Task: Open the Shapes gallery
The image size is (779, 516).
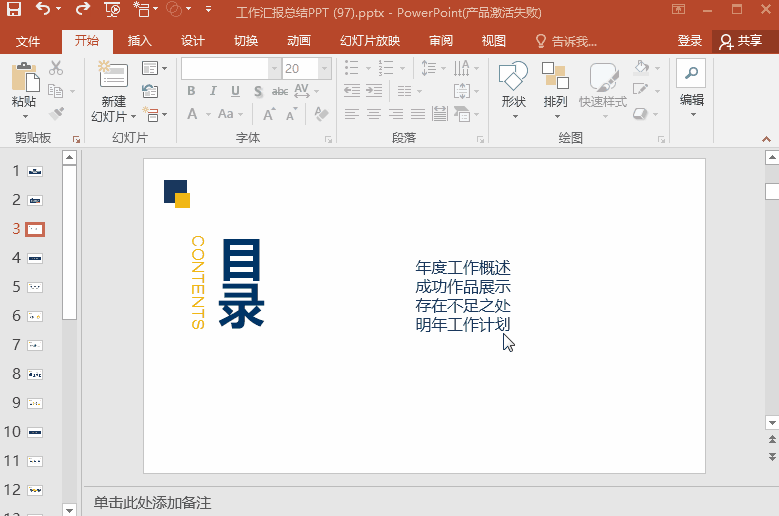Action: (513, 89)
